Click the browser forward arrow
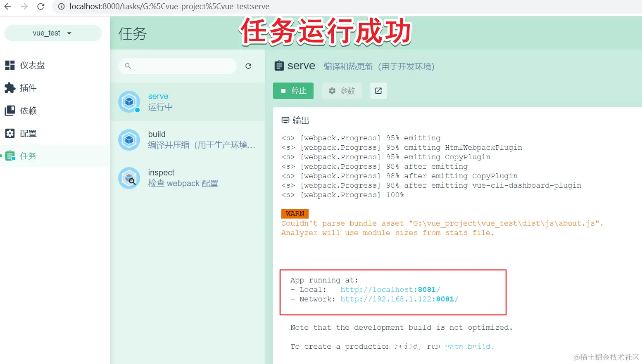This screenshot has width=642, height=364. [x=24, y=7]
